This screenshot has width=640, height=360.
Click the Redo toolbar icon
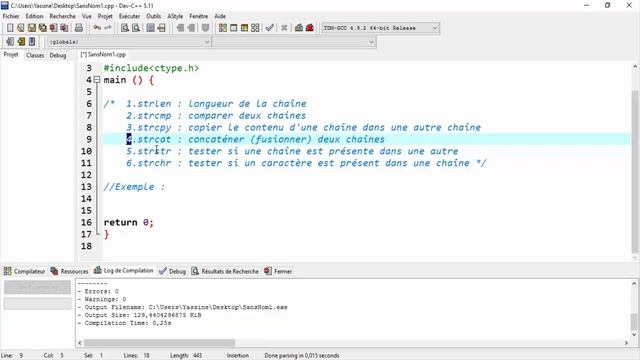pyautogui.click(x=108, y=28)
